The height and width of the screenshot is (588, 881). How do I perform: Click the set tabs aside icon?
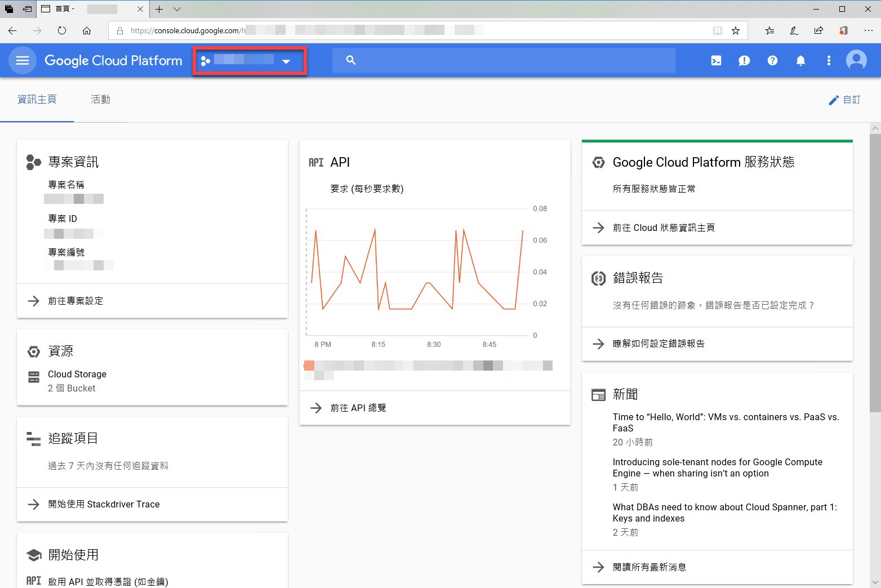27,9
